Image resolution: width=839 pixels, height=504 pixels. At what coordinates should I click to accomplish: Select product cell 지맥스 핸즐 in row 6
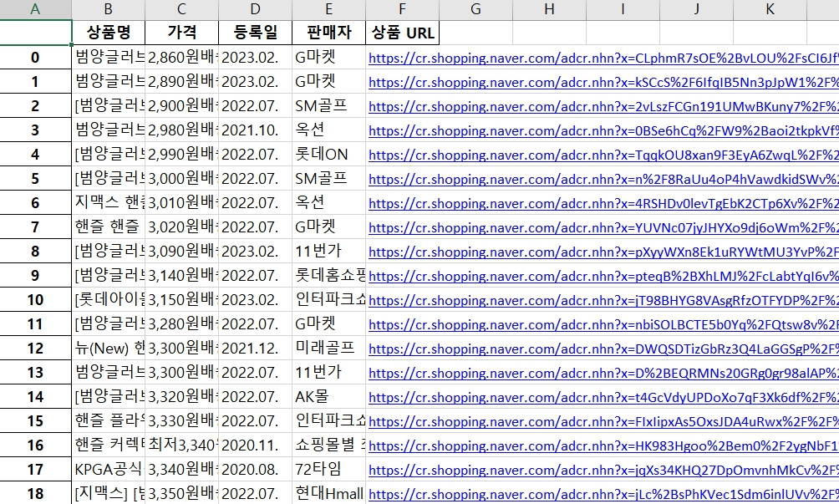pyautogui.click(x=108, y=202)
